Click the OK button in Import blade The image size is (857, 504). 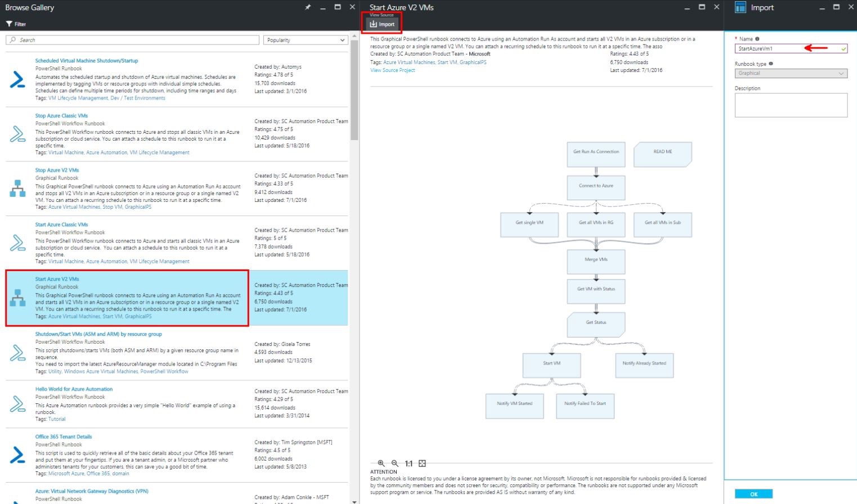(x=753, y=494)
